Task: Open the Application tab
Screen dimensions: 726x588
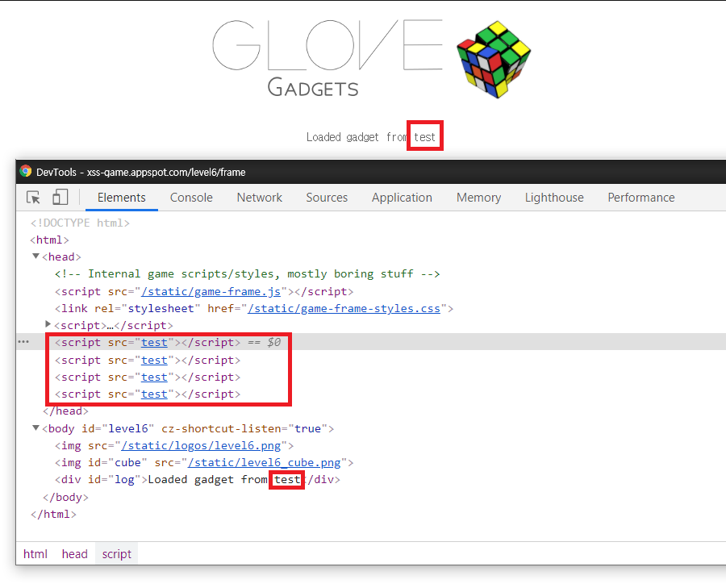Action: 402,198
